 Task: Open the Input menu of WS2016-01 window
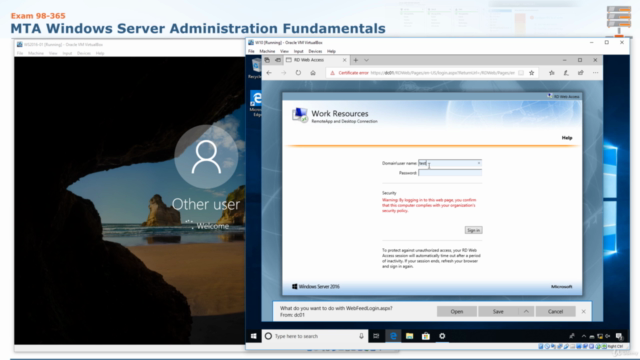pos(67,53)
